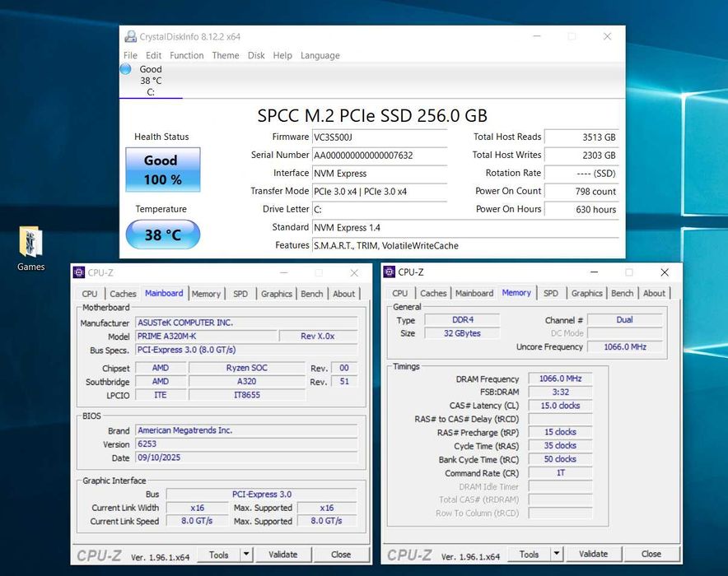Switch to SPD tab in right CPU-Z

coord(551,293)
